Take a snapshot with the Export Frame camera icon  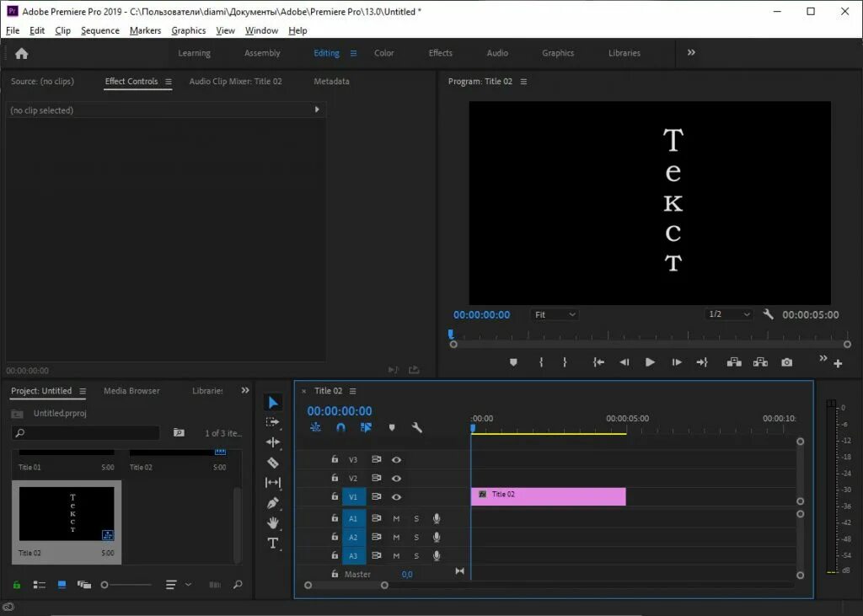point(785,362)
